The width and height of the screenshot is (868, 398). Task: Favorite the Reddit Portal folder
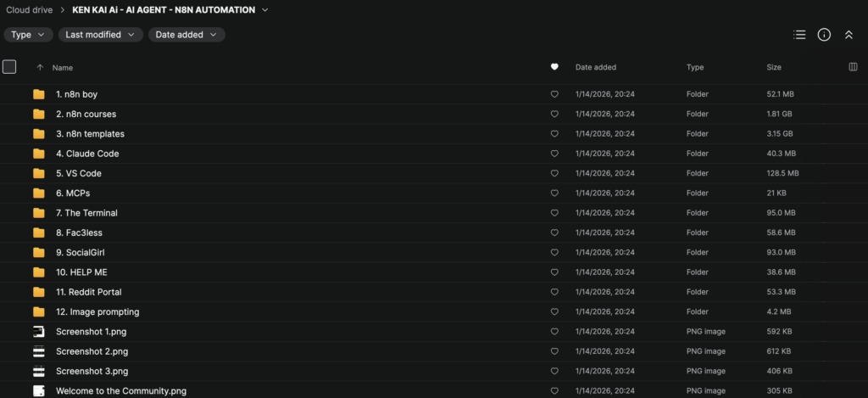554,292
